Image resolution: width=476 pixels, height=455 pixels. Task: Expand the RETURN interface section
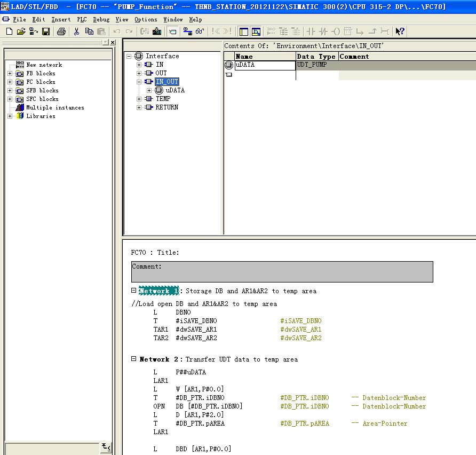pyautogui.click(x=139, y=107)
